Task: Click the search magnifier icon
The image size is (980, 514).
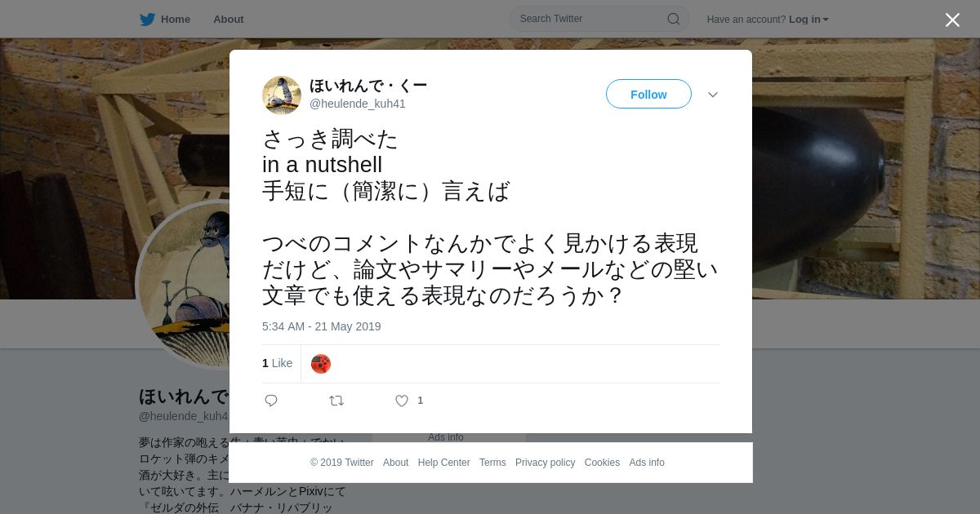Action: (674, 19)
